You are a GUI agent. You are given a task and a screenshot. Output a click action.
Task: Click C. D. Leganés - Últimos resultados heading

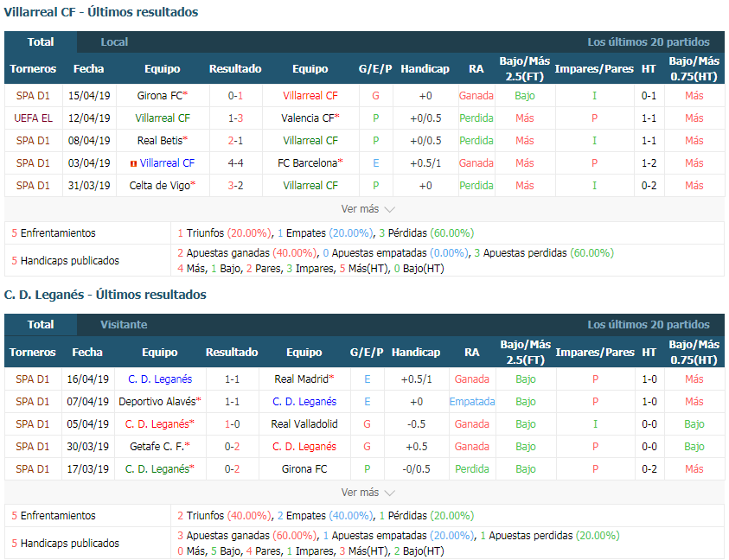[x=106, y=295]
